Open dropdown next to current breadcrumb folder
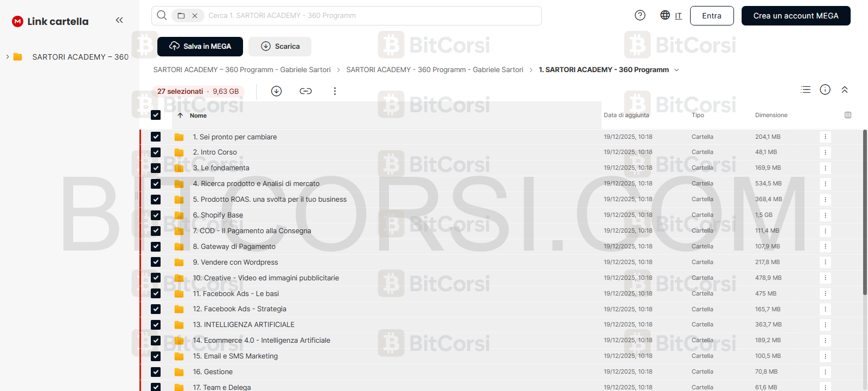The width and height of the screenshot is (868, 391). [x=676, y=70]
